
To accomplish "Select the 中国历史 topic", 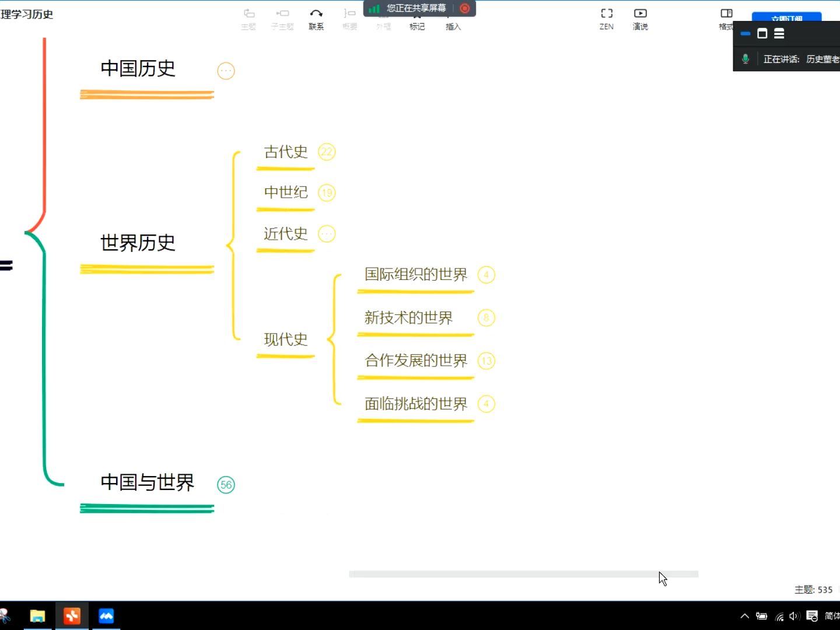I will coord(138,69).
